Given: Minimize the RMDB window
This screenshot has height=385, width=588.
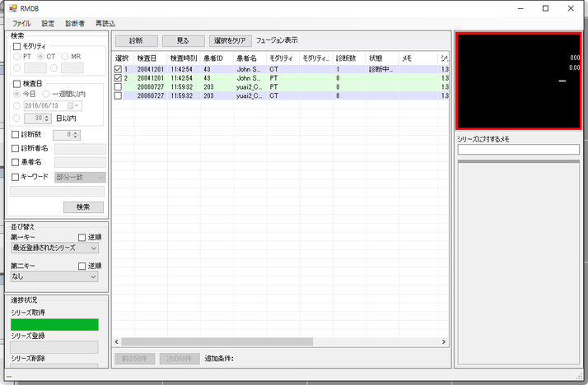Looking at the screenshot, I should 520,8.
